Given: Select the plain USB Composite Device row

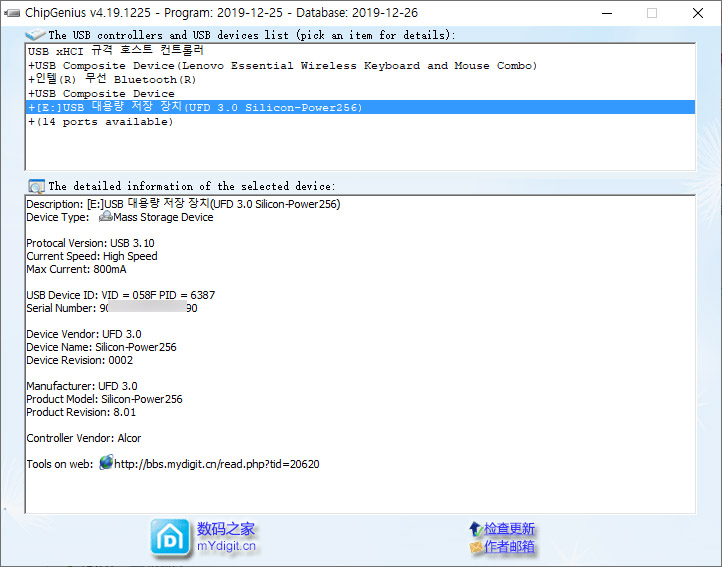Looking at the screenshot, I should [x=360, y=94].
